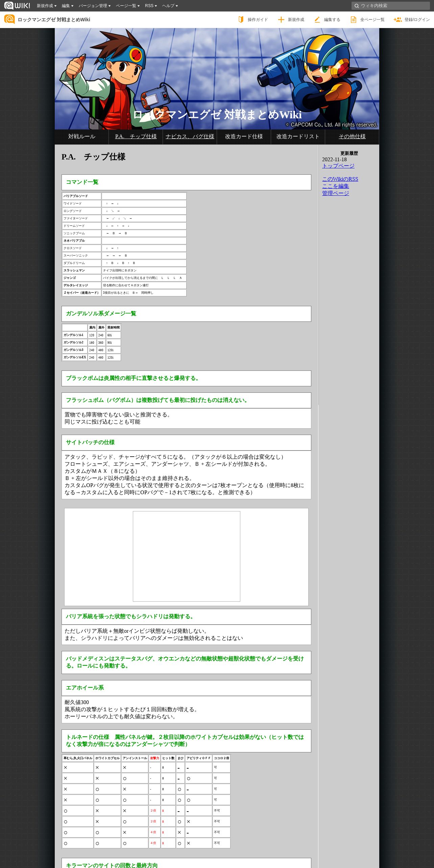Screen dimensions: 434x868
Task: Click the デルタレイエッジ table cell
Action: 82,285
